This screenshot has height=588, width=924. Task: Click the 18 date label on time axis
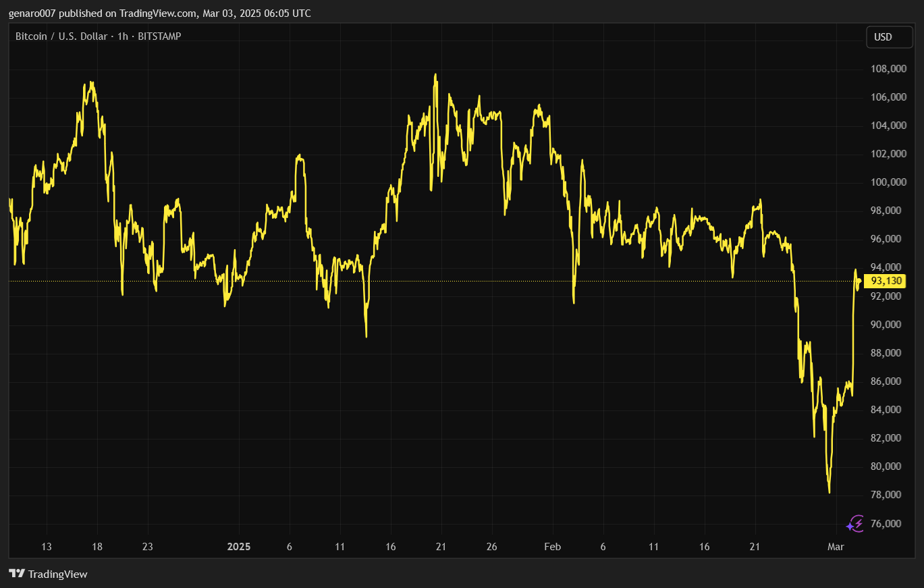pos(97,547)
